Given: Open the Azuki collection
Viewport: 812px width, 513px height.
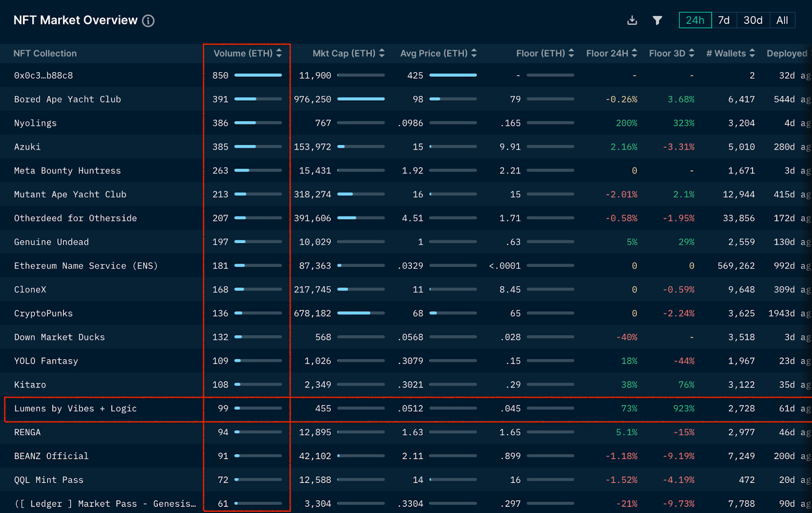Looking at the screenshot, I should 27,147.
